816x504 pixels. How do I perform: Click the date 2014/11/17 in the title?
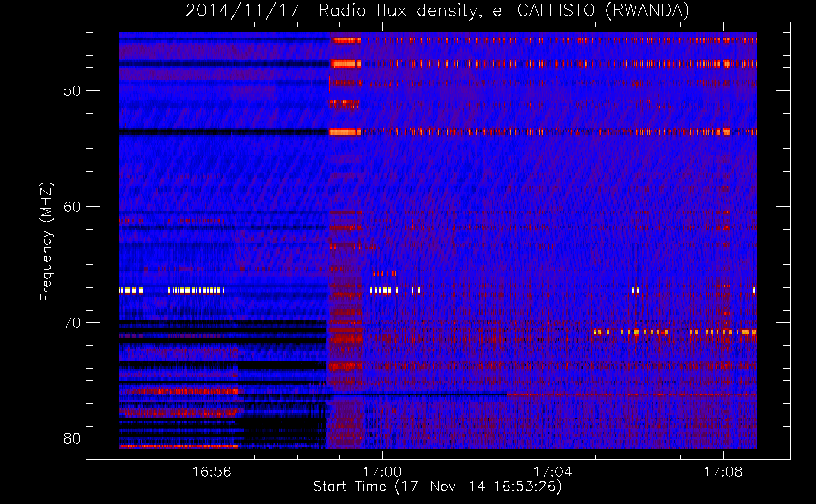[243, 10]
